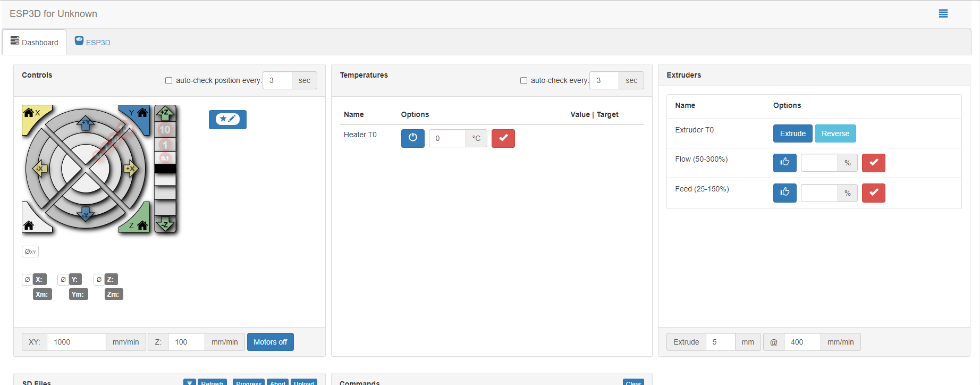
Task: Select the Dashboard tab
Action: (35, 43)
